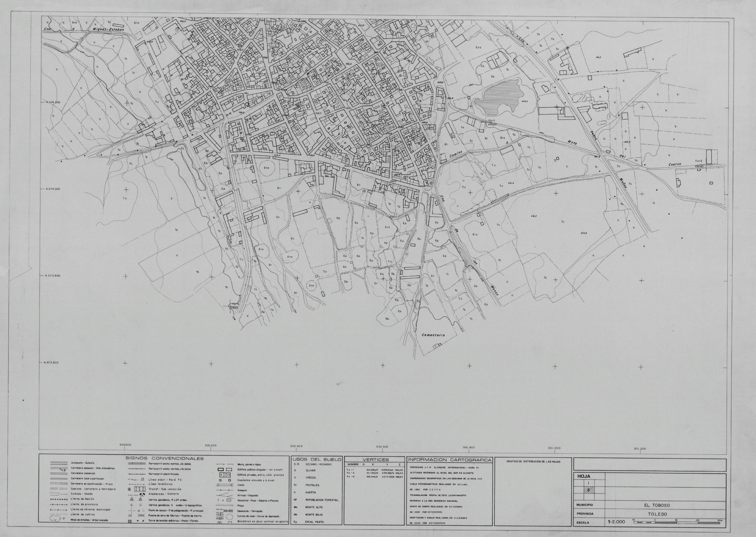Click the Edificio público singular rectangle symbol

[x=221, y=469]
